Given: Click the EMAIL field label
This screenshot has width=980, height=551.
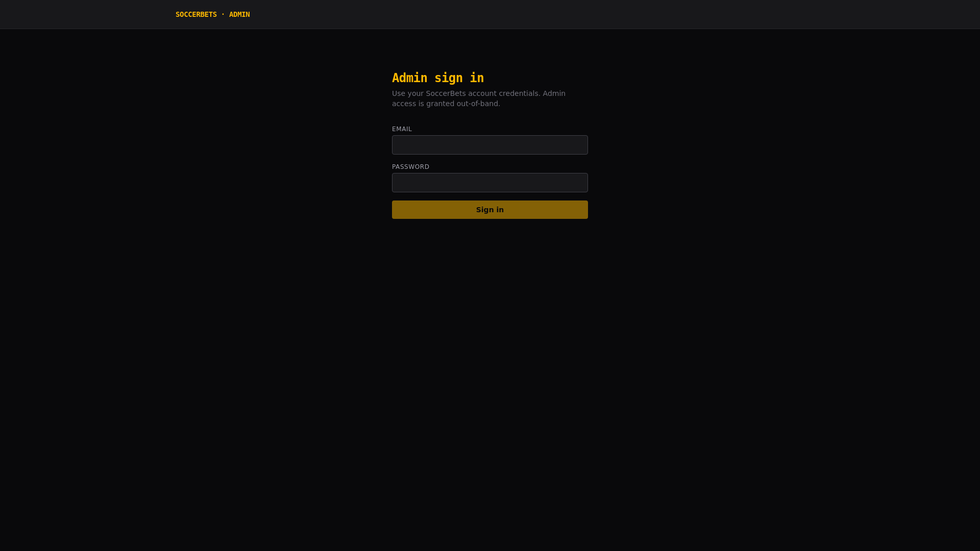Looking at the screenshot, I should 402,129.
